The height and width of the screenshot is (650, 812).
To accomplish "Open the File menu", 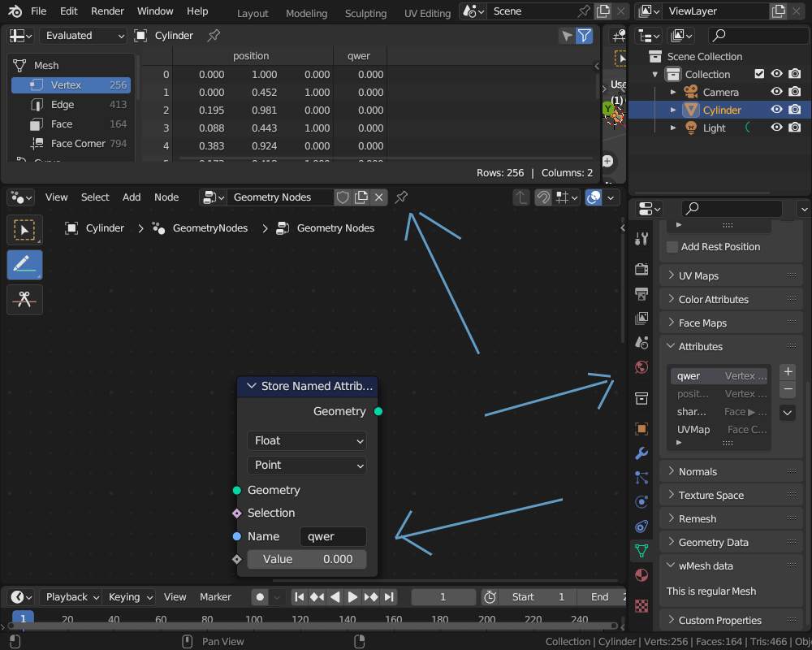I will (x=38, y=11).
